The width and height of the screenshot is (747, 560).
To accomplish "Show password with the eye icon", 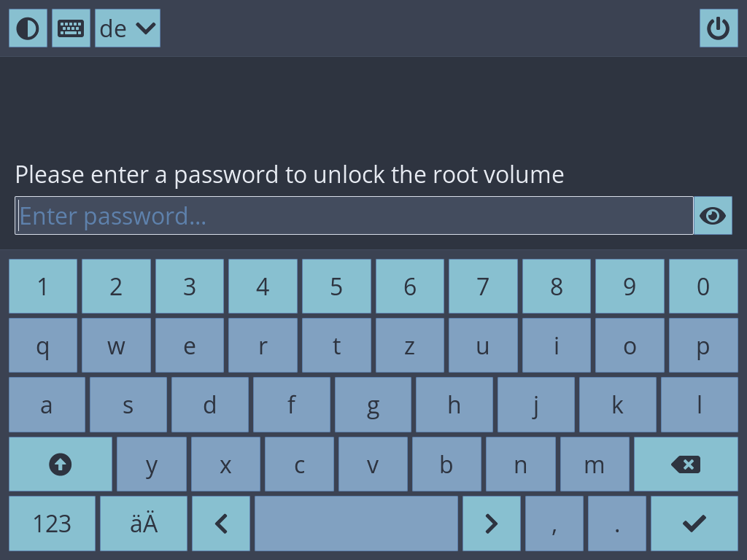I will [713, 216].
